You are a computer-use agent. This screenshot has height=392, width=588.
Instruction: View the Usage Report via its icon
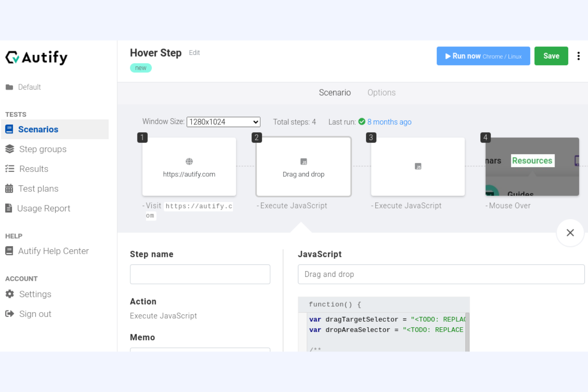click(10, 208)
